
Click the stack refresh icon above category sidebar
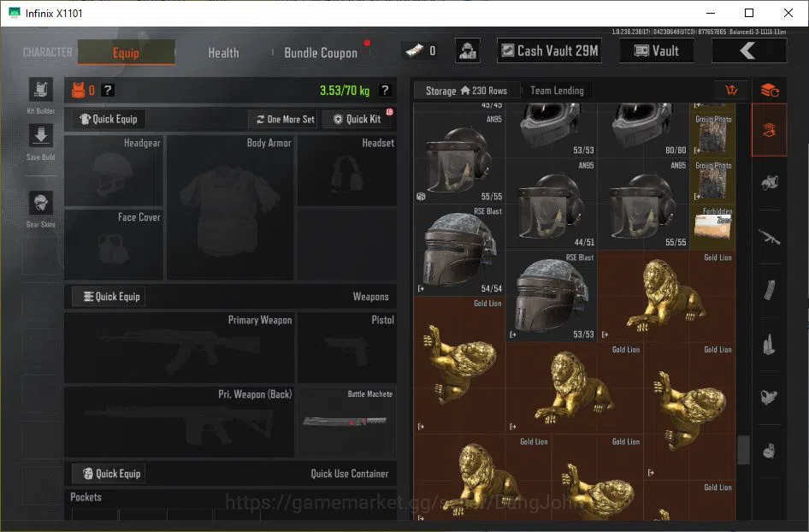[x=770, y=91]
